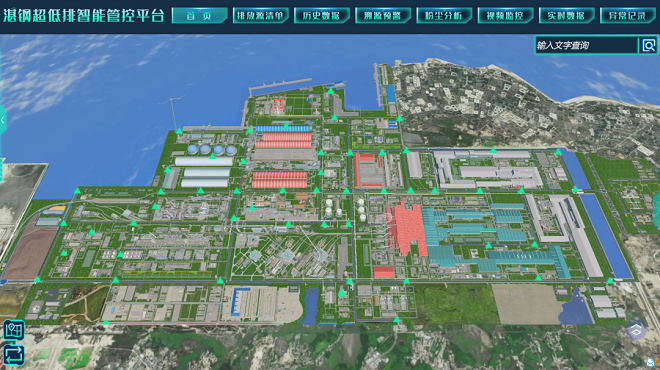Expand the right edge side panel

click(657, 210)
